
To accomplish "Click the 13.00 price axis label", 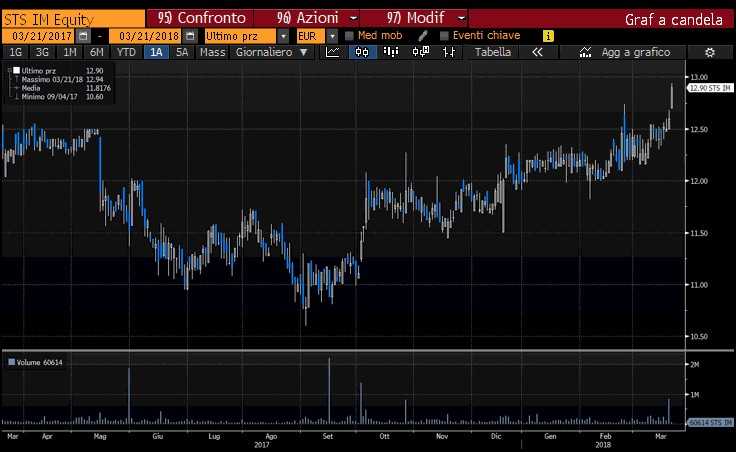I will pos(698,77).
